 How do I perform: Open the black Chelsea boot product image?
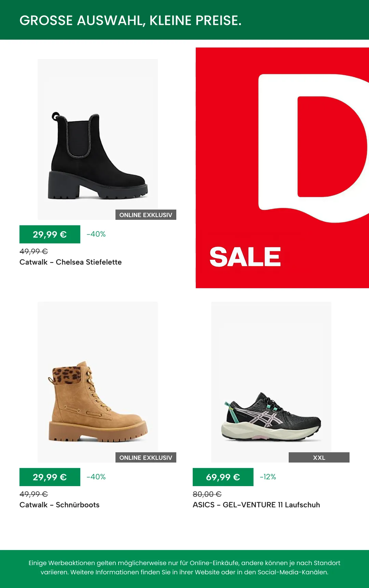tap(98, 139)
